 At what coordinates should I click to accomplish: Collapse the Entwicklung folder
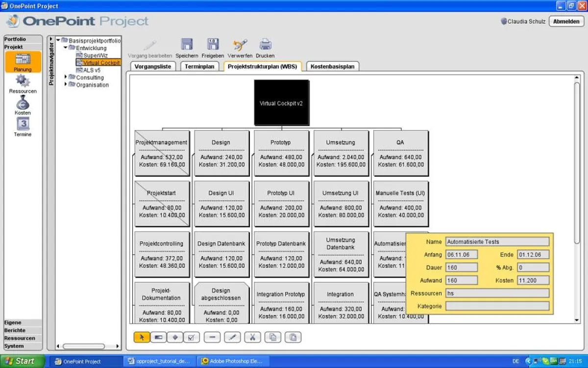pos(65,48)
